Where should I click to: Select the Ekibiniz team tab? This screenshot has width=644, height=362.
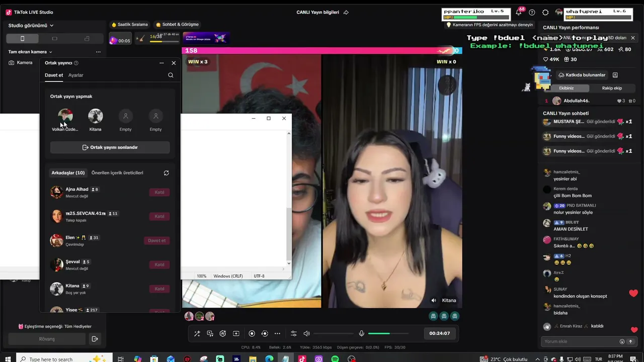coord(567,88)
